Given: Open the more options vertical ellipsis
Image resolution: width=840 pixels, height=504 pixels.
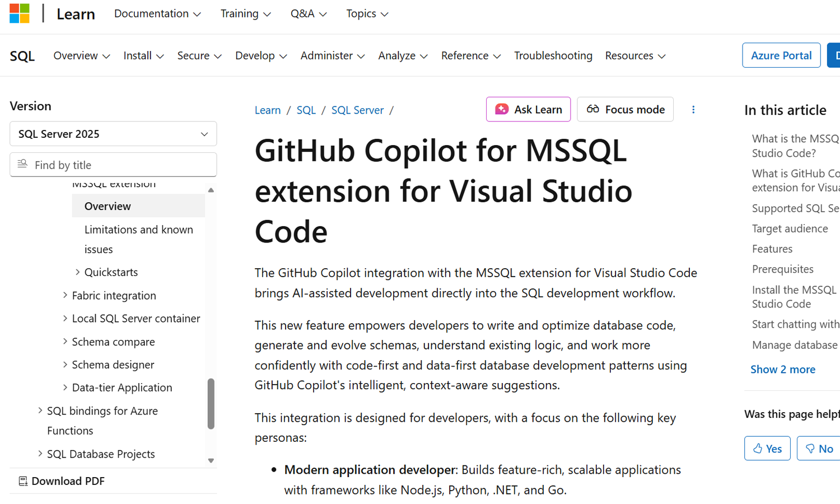Looking at the screenshot, I should [x=693, y=110].
